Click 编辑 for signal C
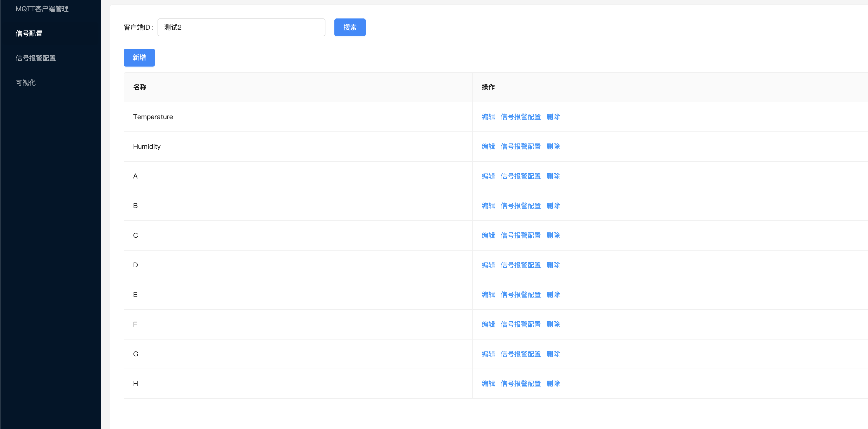This screenshot has width=868, height=429. (488, 235)
